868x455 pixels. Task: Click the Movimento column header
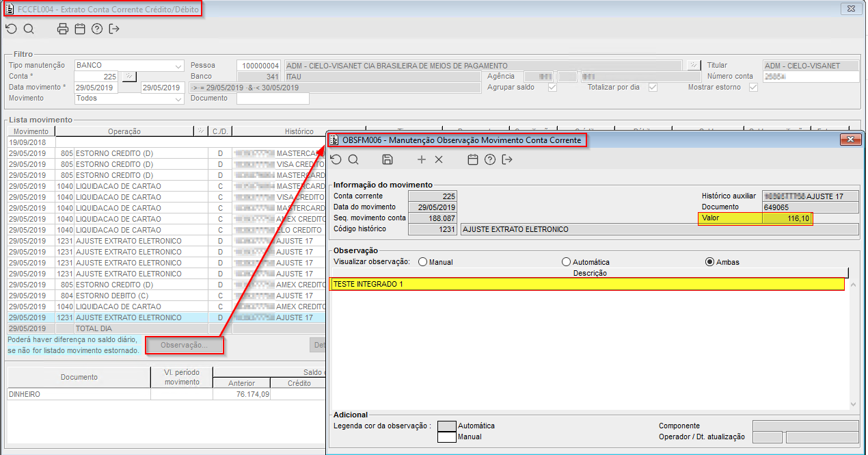[x=31, y=131]
